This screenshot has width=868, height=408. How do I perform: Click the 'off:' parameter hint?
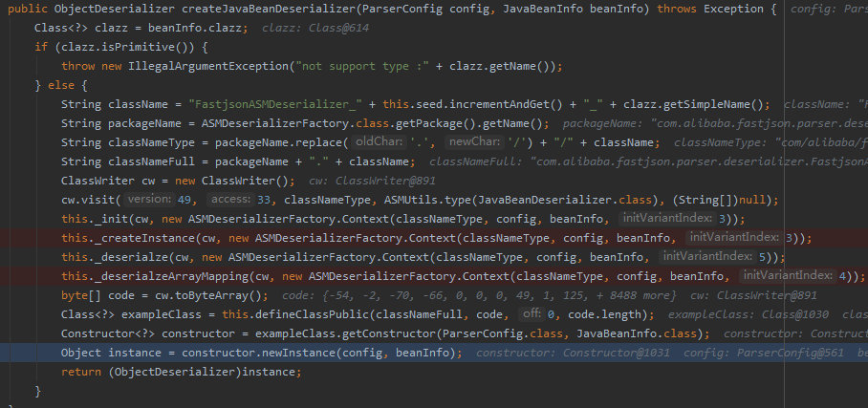coord(532,315)
